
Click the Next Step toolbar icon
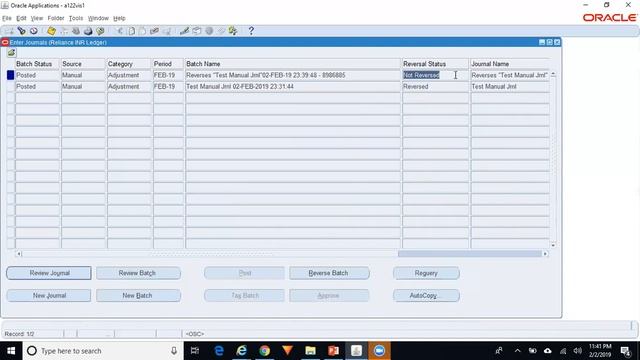64,31
